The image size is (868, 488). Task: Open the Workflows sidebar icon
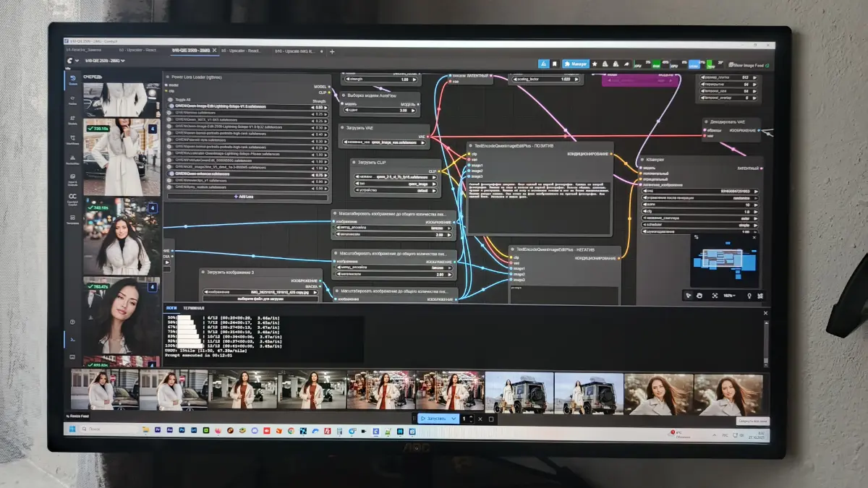click(74, 141)
